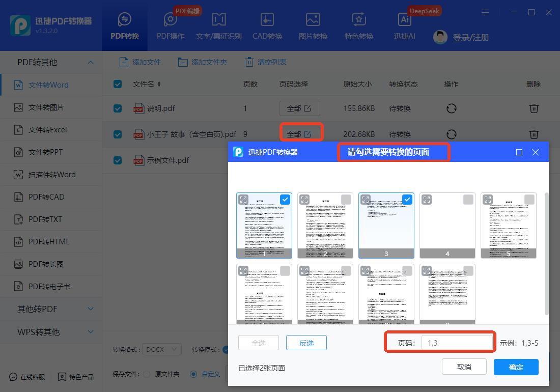
Task: Select 文件转Excel in the sidebar
Action: point(47,130)
